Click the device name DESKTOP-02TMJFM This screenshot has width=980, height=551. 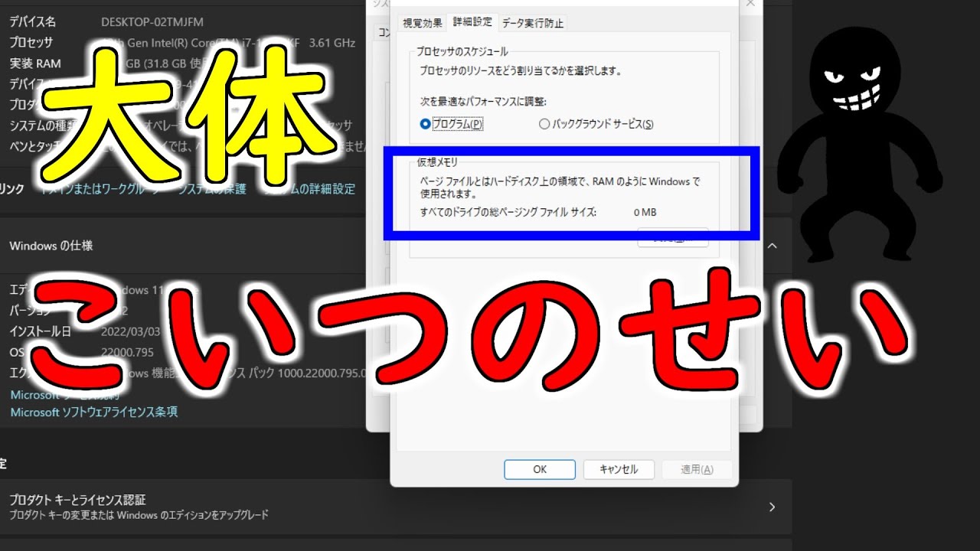click(152, 21)
